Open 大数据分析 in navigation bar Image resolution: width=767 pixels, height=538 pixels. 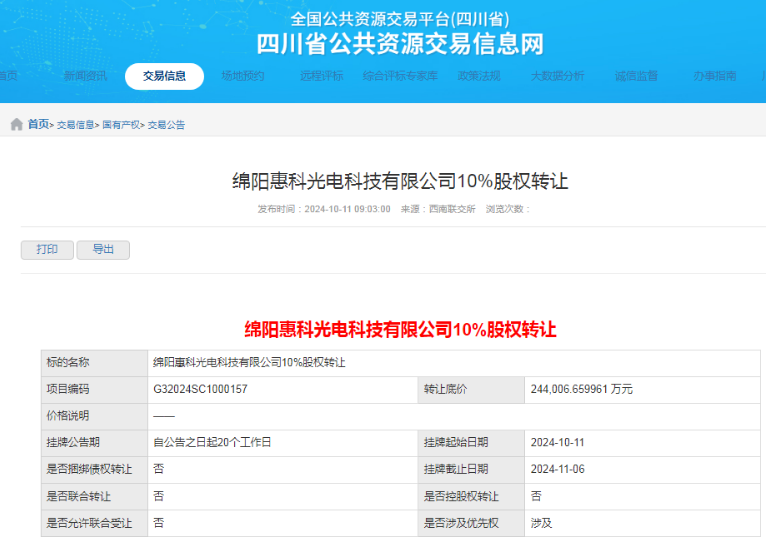[557, 76]
